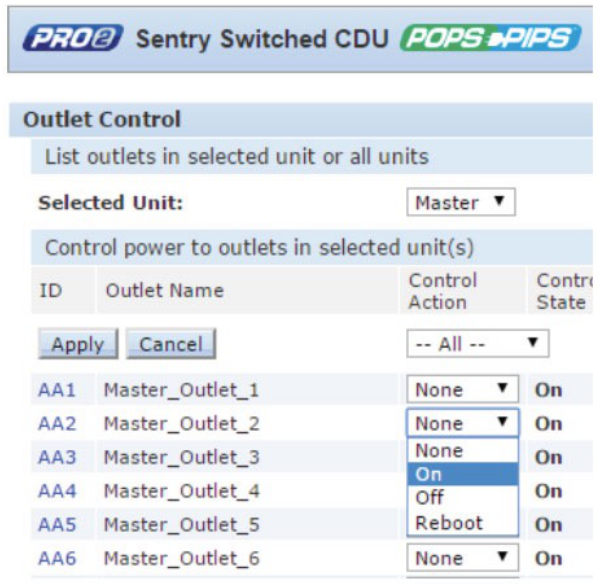597x584 pixels.
Task: Click the Master_Outlet_6 name
Action: [x=182, y=559]
